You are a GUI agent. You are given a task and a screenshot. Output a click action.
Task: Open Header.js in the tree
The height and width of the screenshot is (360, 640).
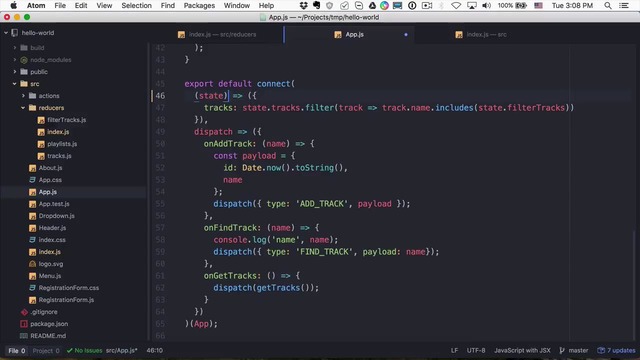pos(52,228)
